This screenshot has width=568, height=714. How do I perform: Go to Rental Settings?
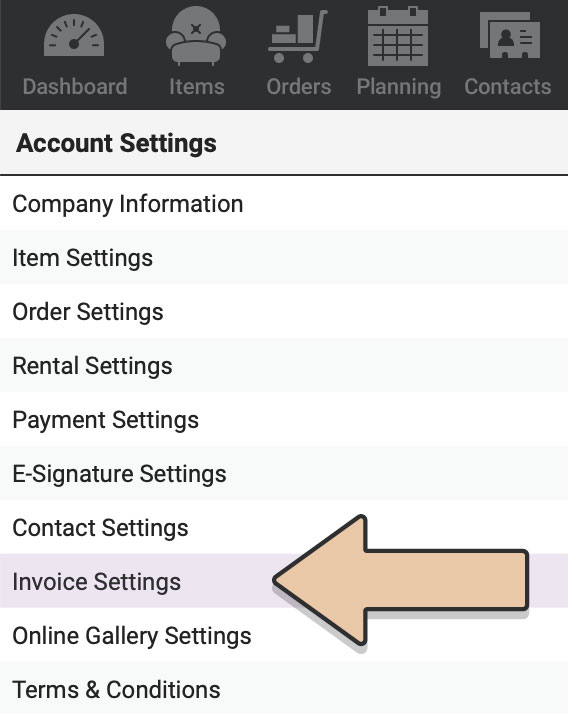tap(284, 366)
